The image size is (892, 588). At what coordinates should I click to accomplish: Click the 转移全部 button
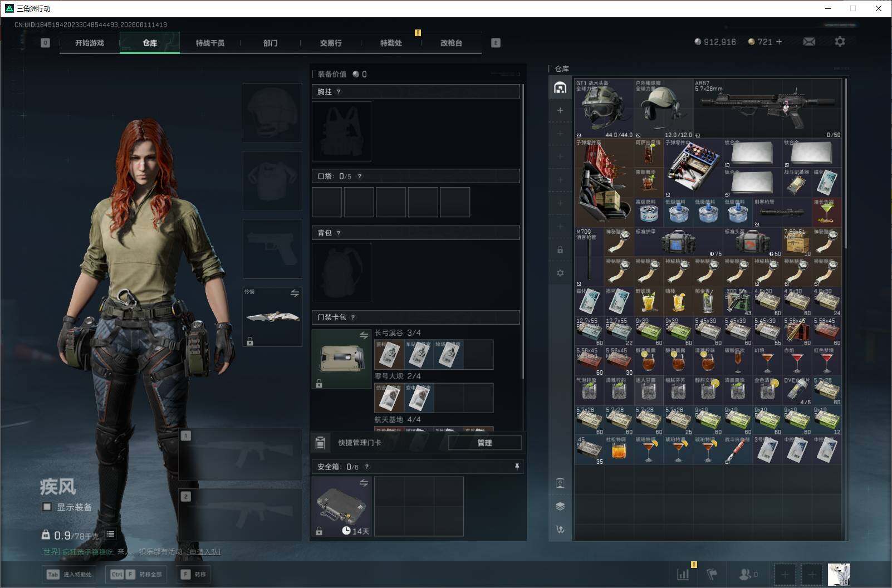click(136, 574)
